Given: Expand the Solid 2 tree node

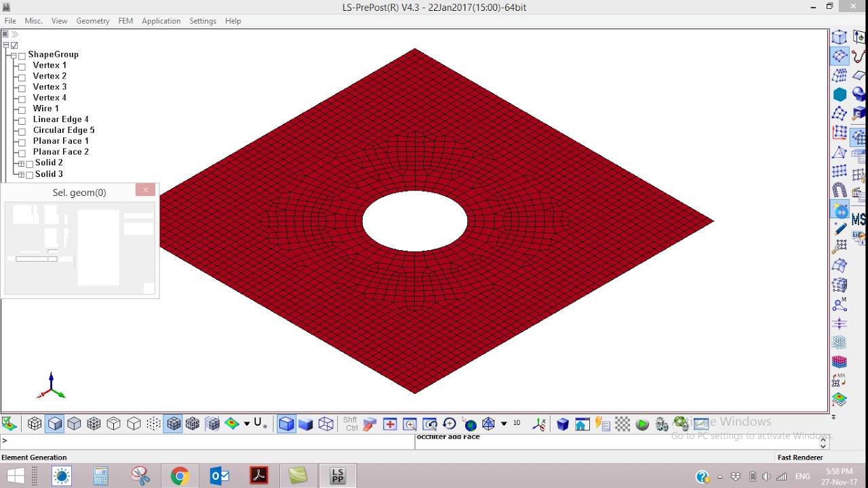Looking at the screenshot, I should pos(21,164).
